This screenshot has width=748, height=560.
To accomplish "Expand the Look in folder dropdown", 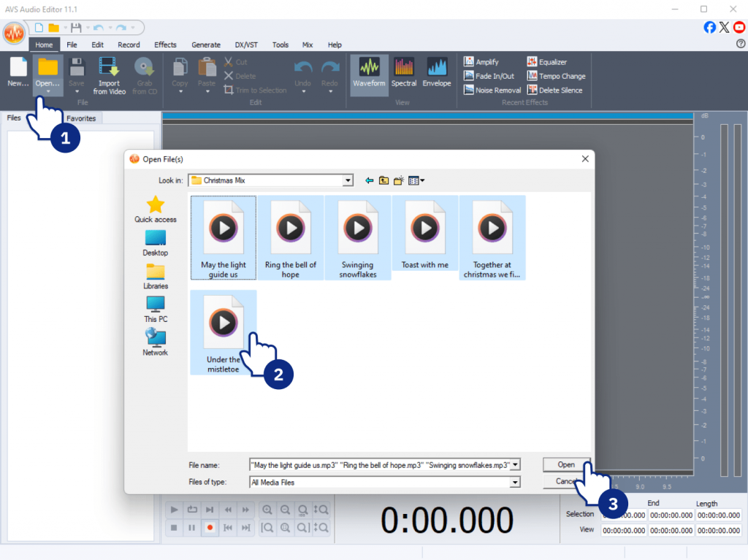I will click(348, 180).
